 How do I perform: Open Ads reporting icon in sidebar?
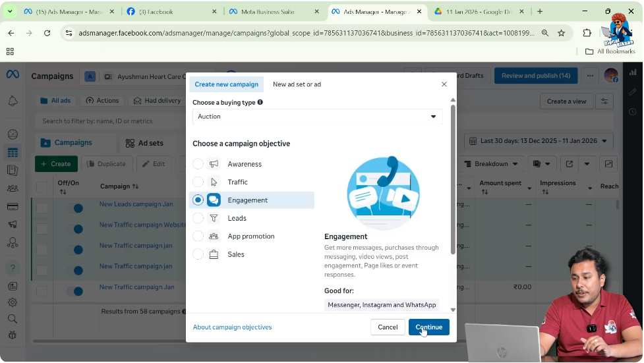point(13,170)
